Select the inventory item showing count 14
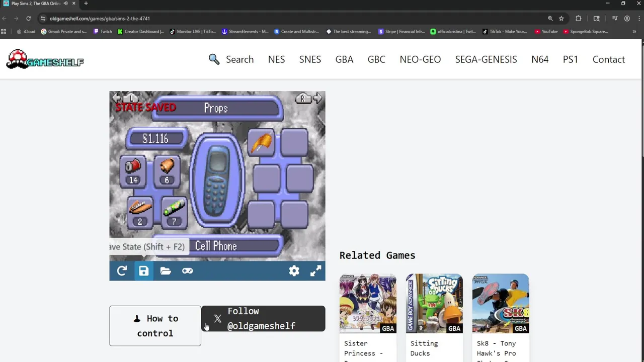This screenshot has height=362, width=644. tap(133, 171)
